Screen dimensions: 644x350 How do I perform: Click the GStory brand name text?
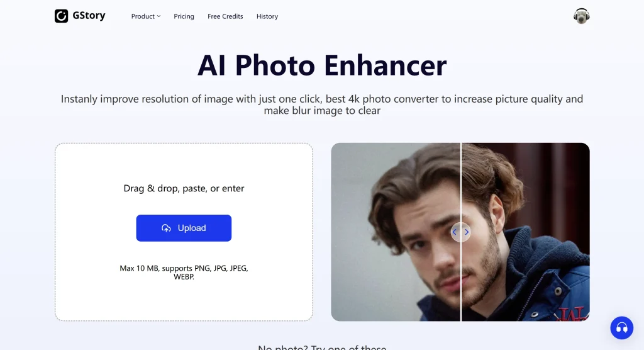(x=89, y=16)
